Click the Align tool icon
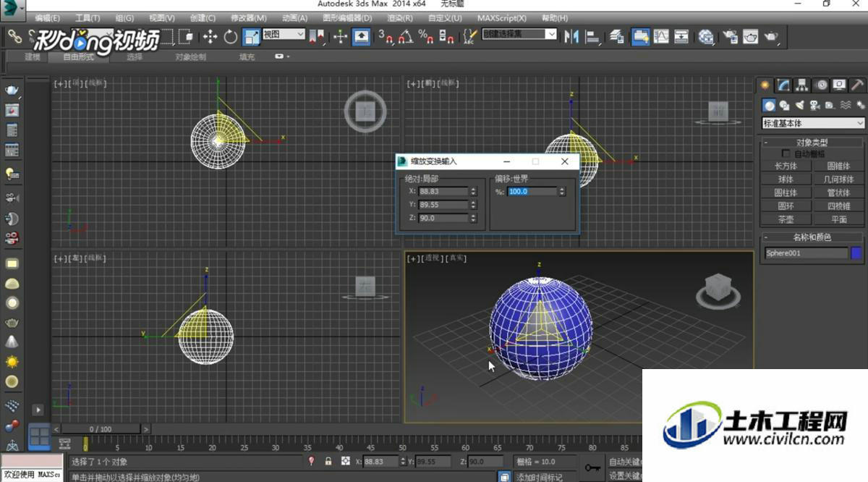Image resolution: width=868 pixels, height=482 pixels. tap(593, 36)
